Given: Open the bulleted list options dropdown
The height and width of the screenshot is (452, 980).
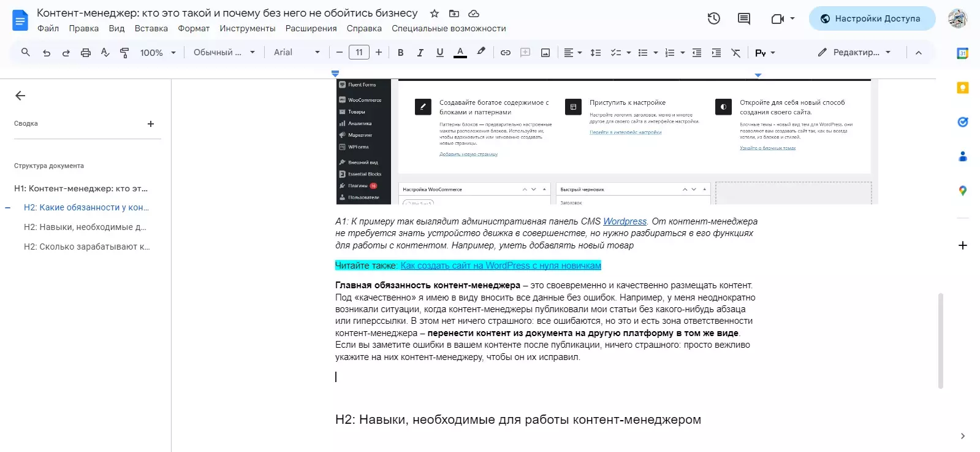Looking at the screenshot, I should click(656, 53).
